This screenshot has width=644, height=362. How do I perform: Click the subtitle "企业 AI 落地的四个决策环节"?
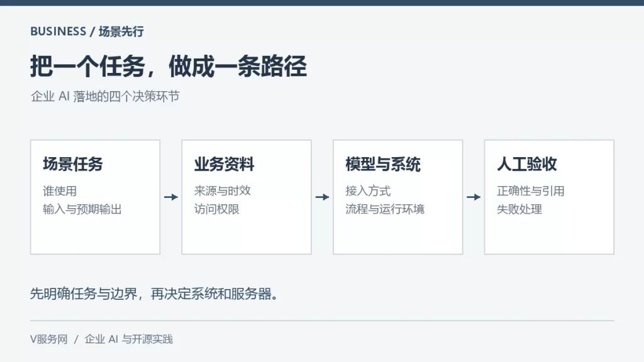(105, 96)
